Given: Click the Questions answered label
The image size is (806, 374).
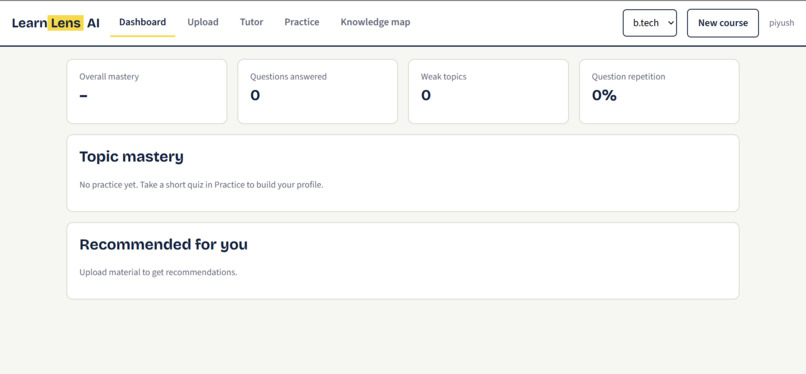Looking at the screenshot, I should tap(288, 77).
